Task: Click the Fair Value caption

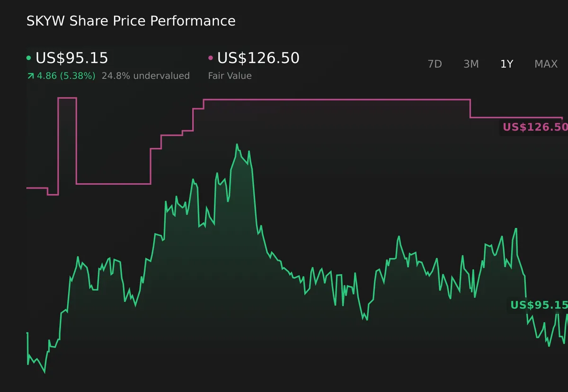Action: 230,76
